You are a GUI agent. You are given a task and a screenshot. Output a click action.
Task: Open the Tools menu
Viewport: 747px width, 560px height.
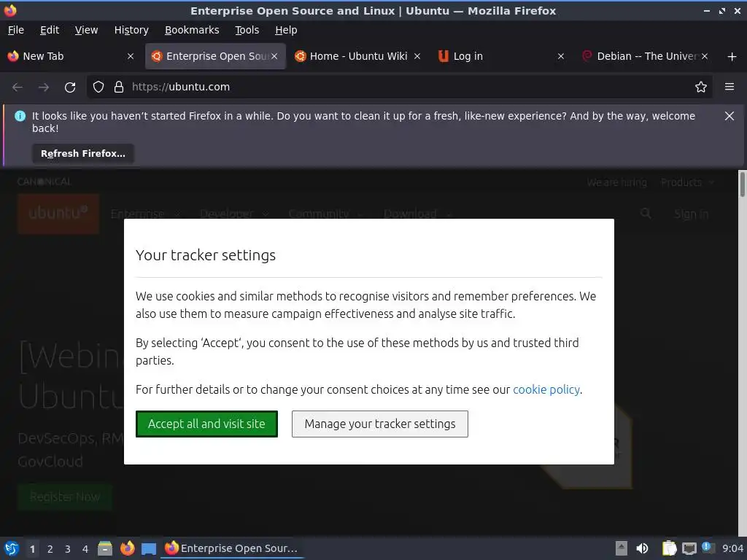coord(247,30)
